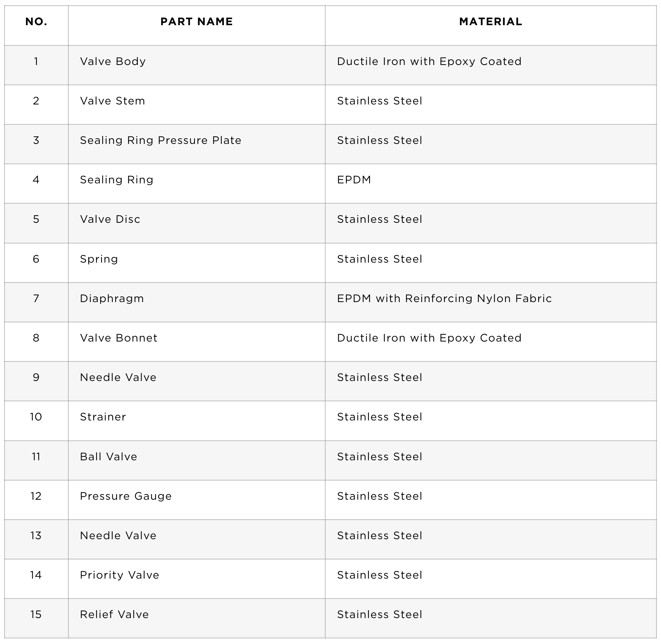Click Ductile Iron material for Valve Body
Image resolution: width=661 pixels, height=644 pixels.
point(429,62)
